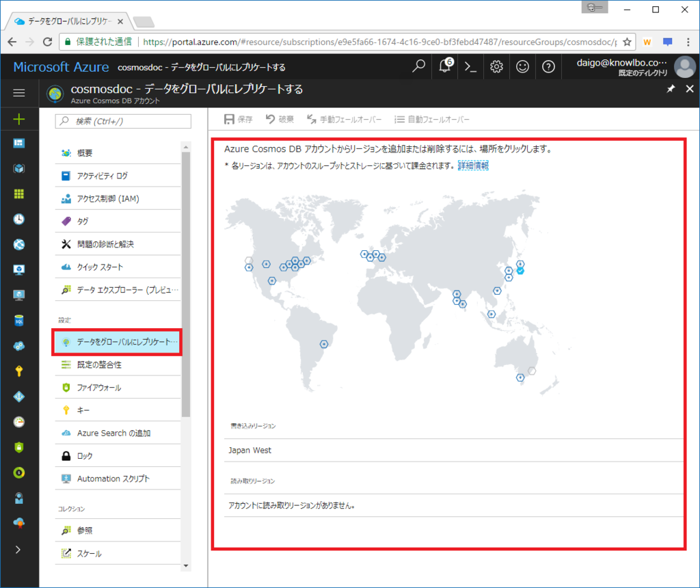Close the browser tab
Viewport: 700px width, 588px height.
tap(120, 21)
